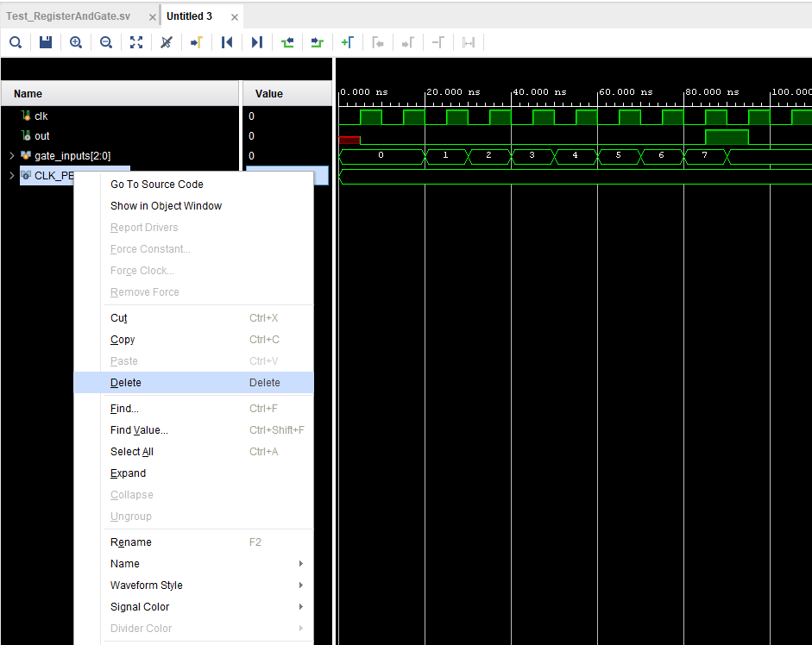The height and width of the screenshot is (645, 812).
Task: Click the clk signal icon
Action: 26,116
